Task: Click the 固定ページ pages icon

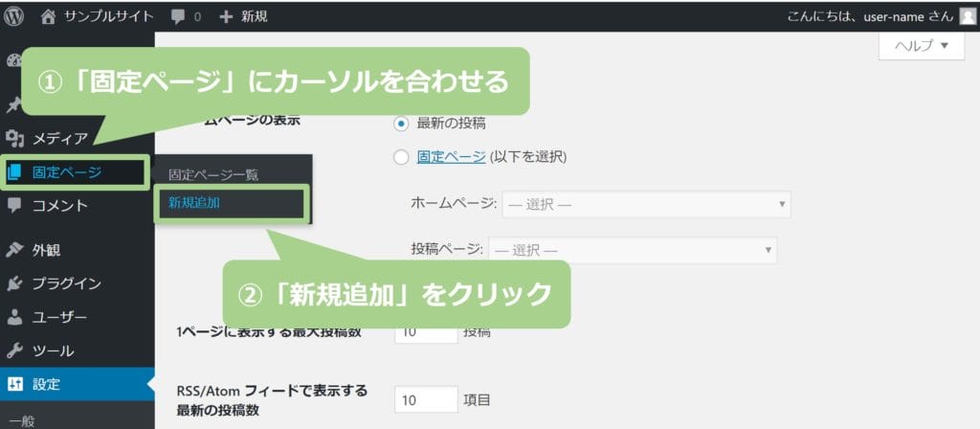Action: pos(14,172)
